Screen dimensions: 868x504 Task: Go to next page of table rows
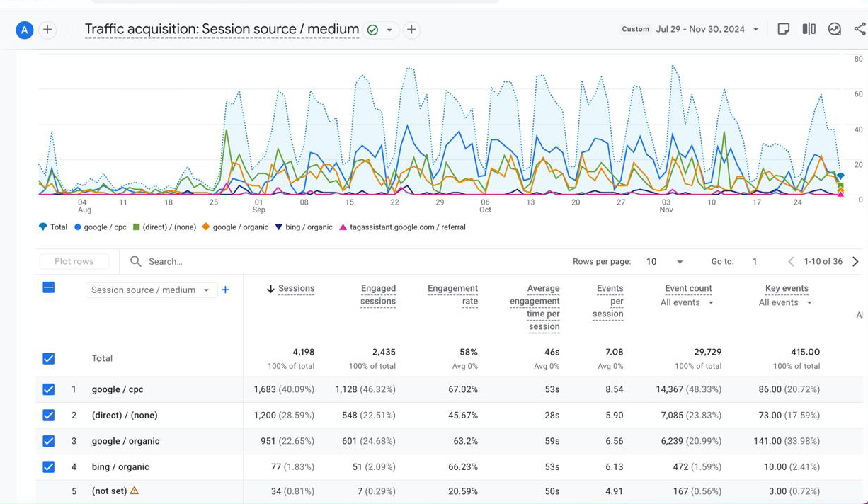pos(855,261)
